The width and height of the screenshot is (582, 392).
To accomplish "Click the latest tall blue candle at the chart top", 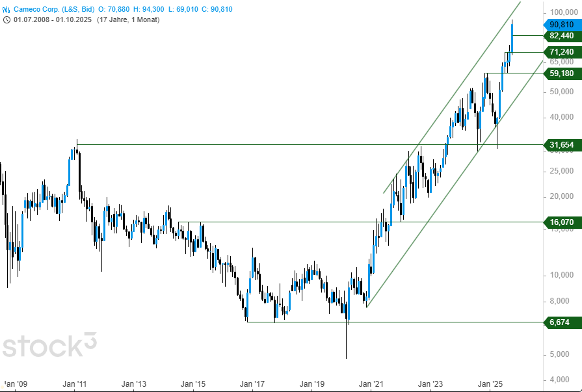I will (x=512, y=38).
